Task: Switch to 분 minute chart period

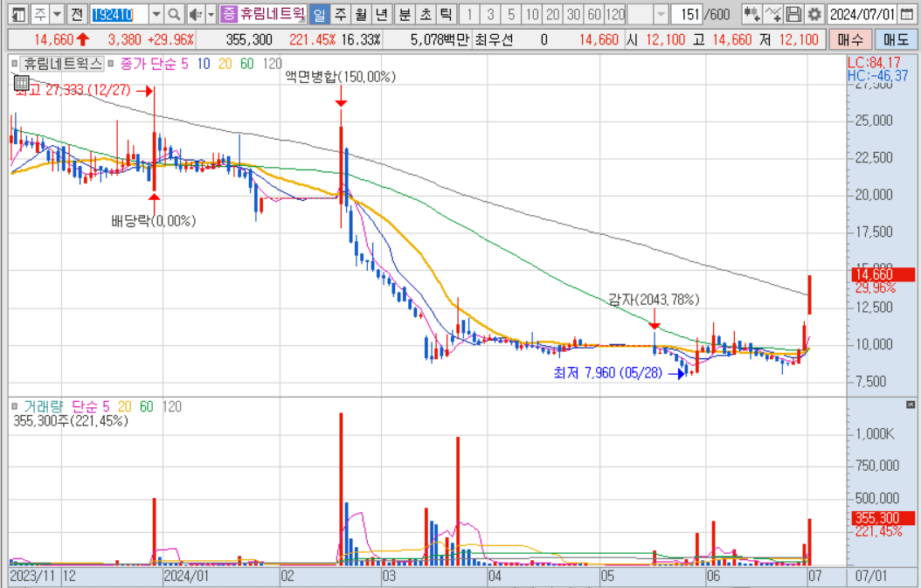Action: click(x=405, y=14)
